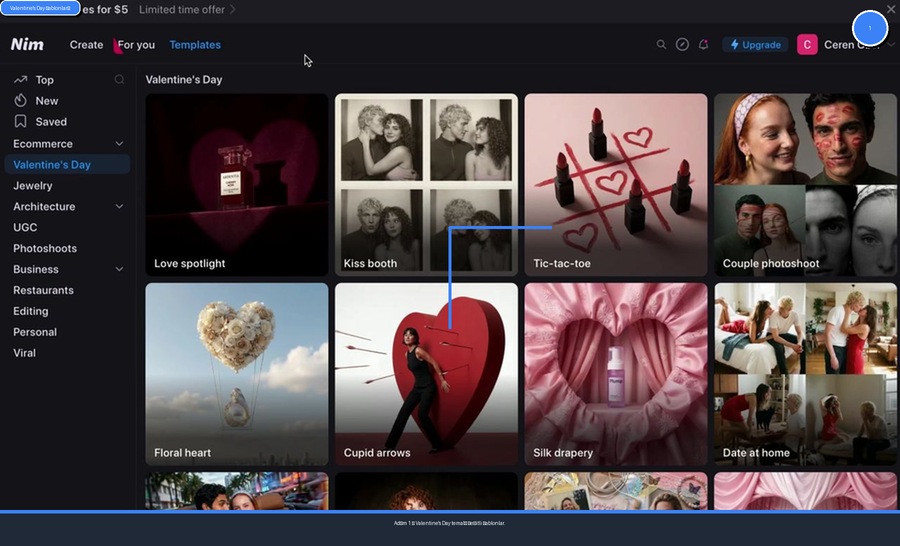
Task: Open the Limited time offer link
Action: 187,9
